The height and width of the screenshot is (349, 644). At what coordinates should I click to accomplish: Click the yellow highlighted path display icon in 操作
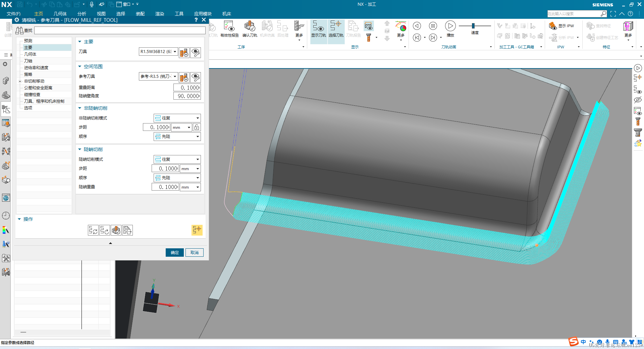coord(197,230)
